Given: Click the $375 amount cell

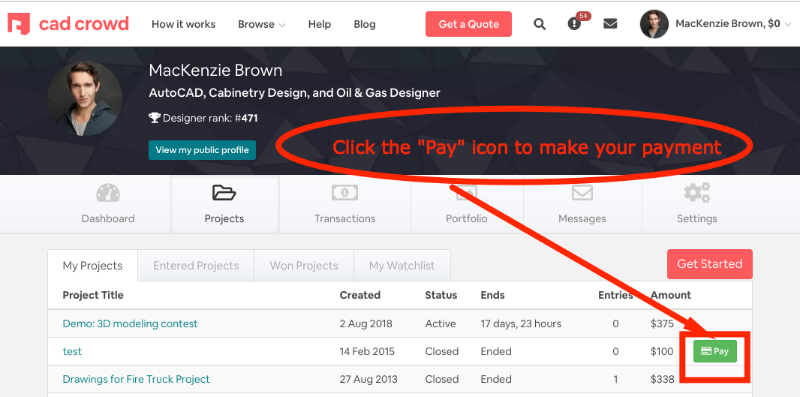Looking at the screenshot, I should pos(662,324).
